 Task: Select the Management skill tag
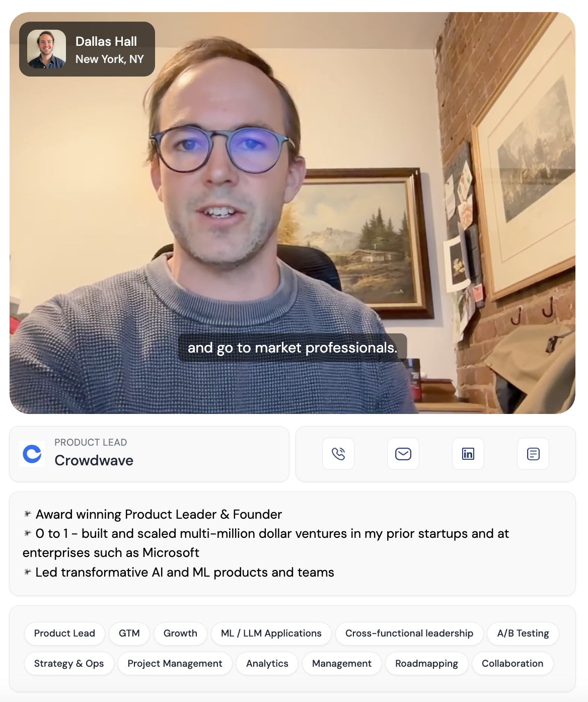(x=342, y=664)
